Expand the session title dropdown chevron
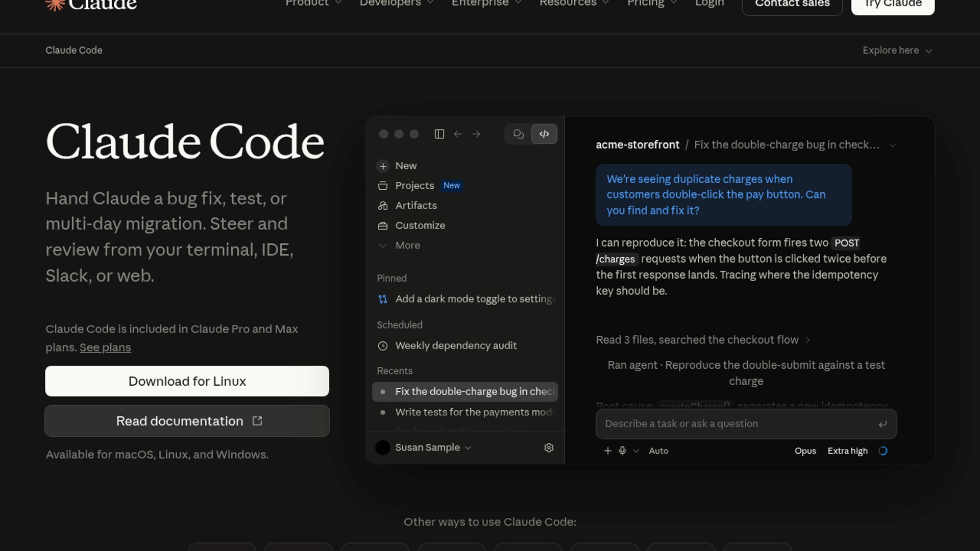This screenshot has width=980, height=551. click(892, 145)
